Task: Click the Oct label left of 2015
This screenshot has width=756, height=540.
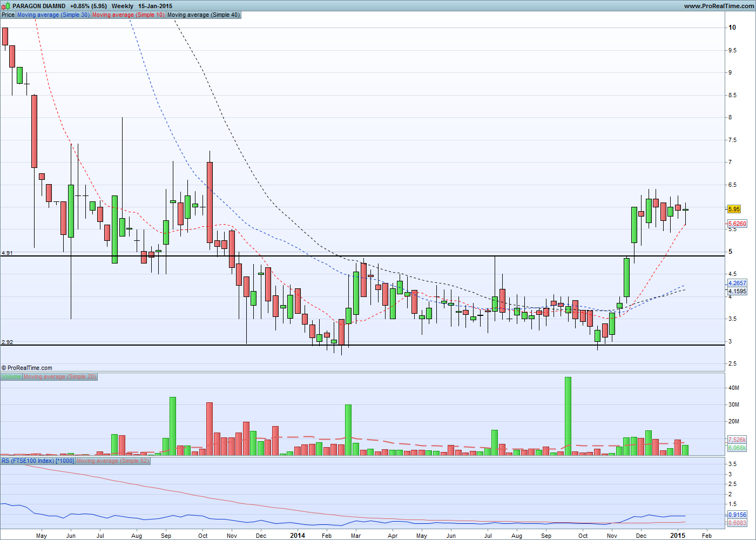Action: coord(583,536)
